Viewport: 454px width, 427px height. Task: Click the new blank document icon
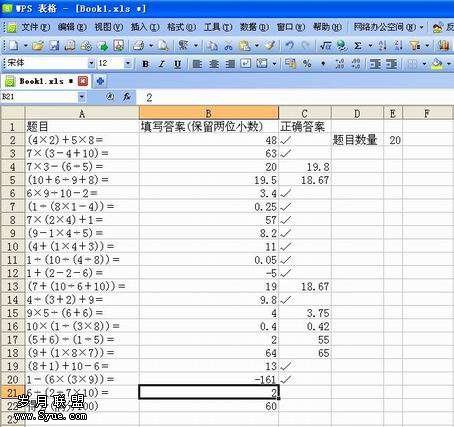tap(13, 45)
